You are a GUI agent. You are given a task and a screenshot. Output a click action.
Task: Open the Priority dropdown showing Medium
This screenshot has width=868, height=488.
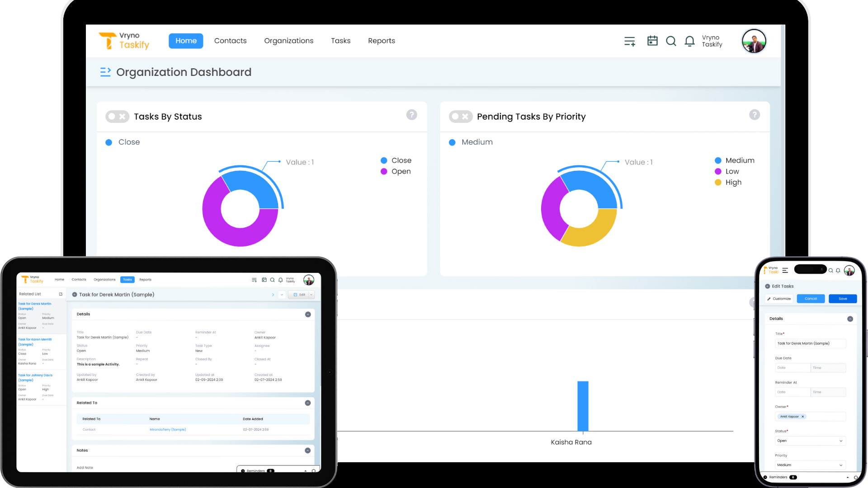coord(810,465)
